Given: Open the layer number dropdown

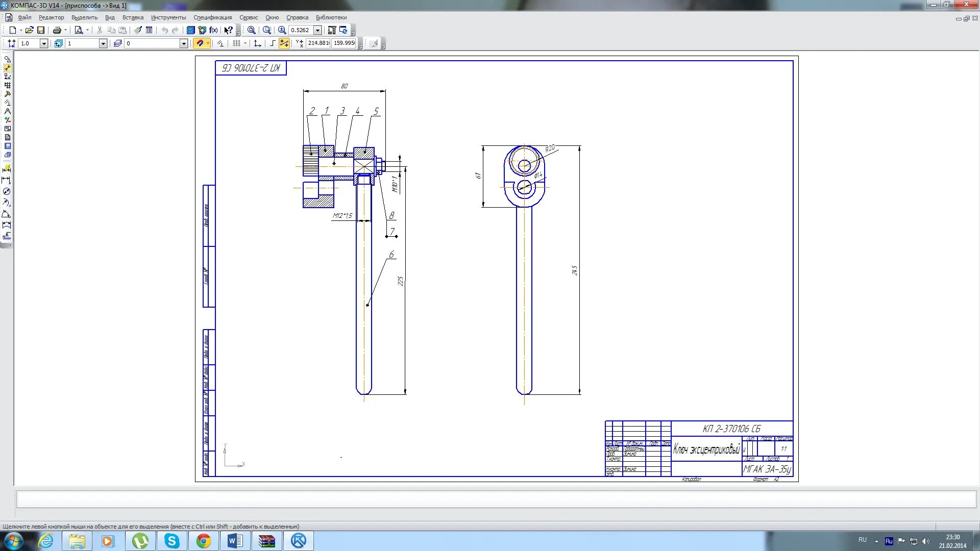Looking at the screenshot, I should click(x=184, y=43).
